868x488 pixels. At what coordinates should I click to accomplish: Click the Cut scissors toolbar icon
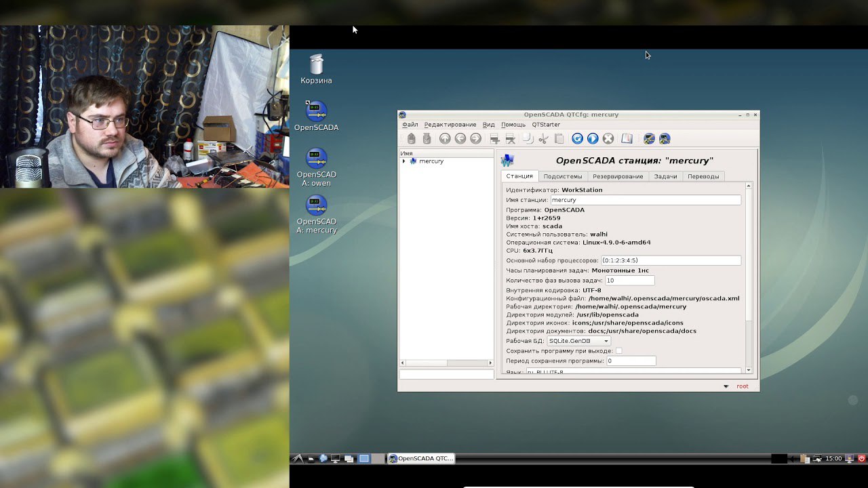click(x=543, y=138)
